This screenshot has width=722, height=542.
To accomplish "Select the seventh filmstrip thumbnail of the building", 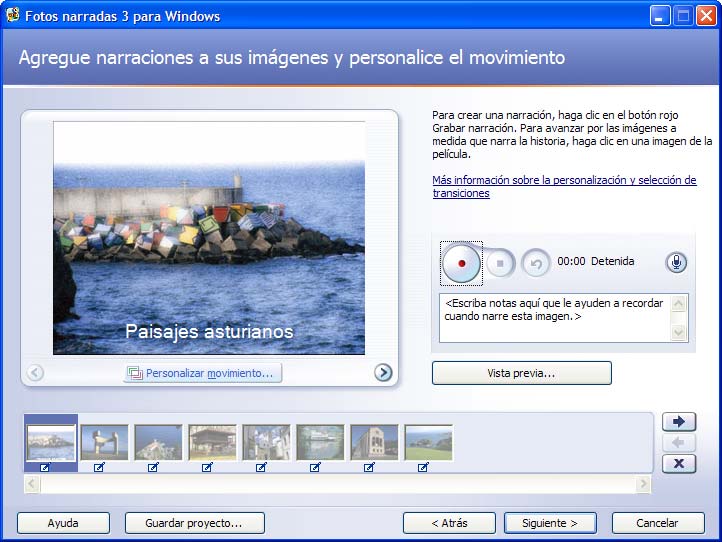I will coord(374,443).
